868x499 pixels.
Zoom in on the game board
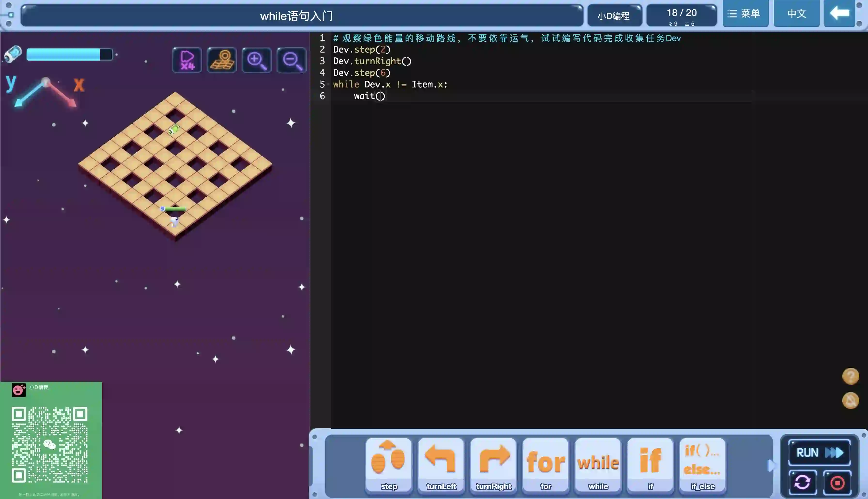[x=256, y=60]
